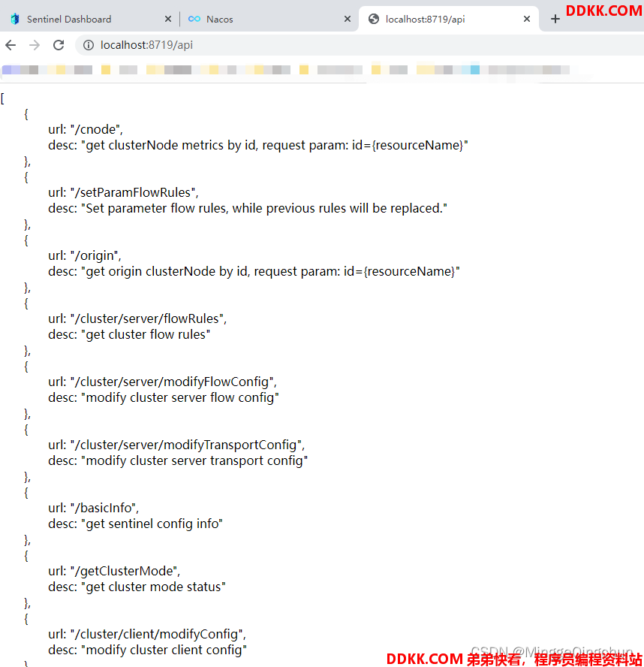This screenshot has width=644, height=667.
Task: Reload the current page
Action: (59, 45)
